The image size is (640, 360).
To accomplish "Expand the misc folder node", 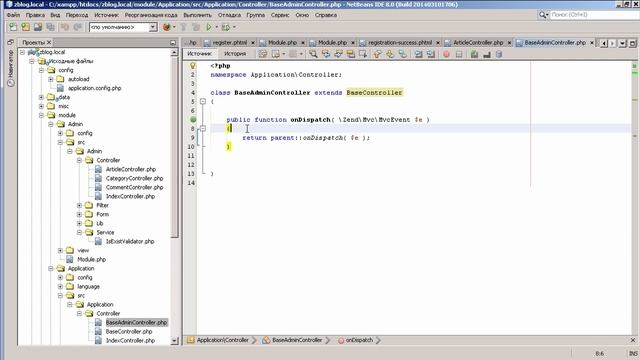I will (x=41, y=106).
